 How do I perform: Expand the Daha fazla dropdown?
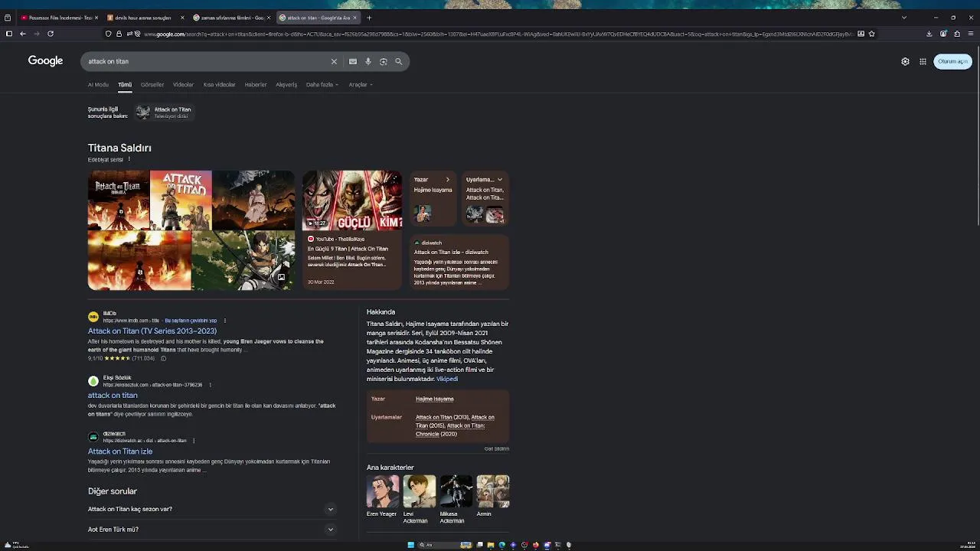click(322, 85)
